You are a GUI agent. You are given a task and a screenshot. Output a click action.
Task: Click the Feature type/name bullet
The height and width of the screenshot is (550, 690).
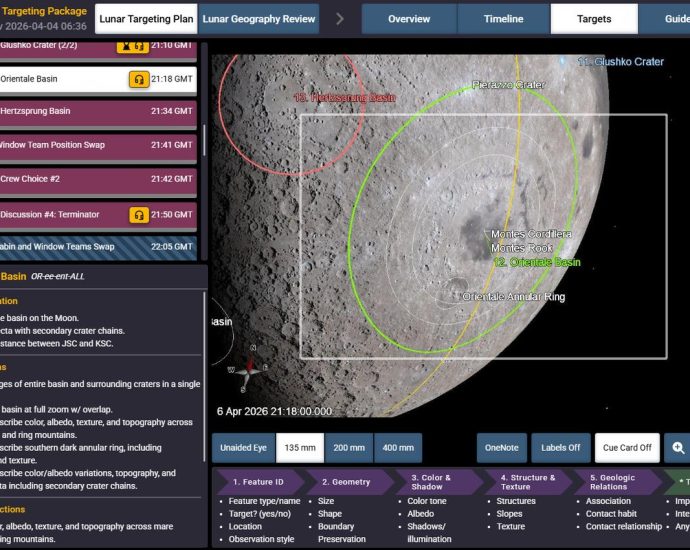click(264, 501)
